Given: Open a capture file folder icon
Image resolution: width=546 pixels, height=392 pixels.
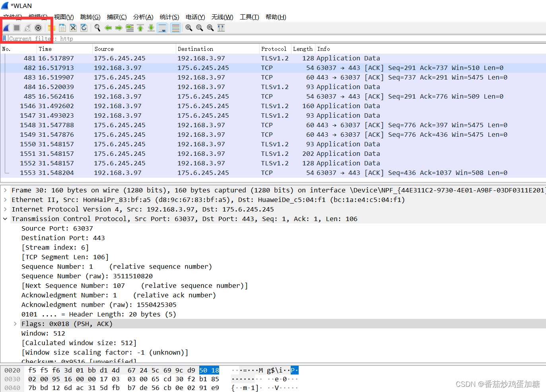Looking at the screenshot, I should point(52,28).
